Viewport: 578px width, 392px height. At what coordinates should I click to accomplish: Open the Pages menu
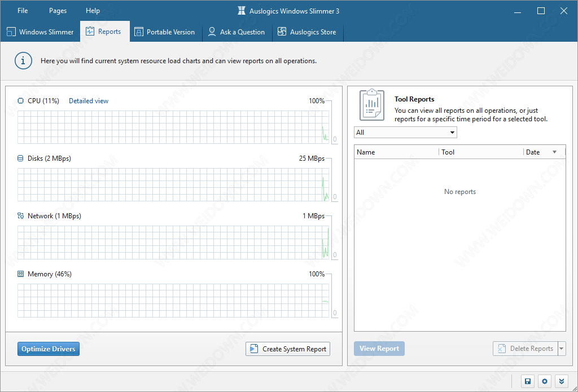coord(58,11)
